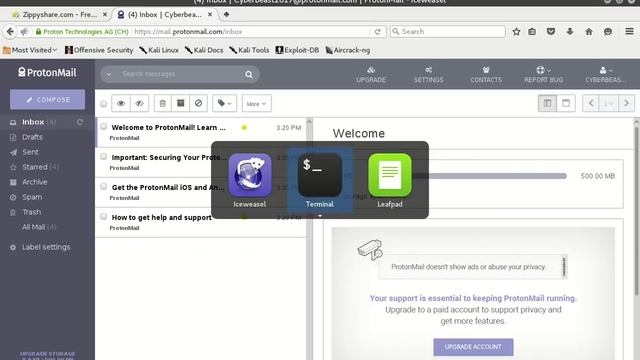640x360 pixels.
Task: Open the Drafts folder
Action: coord(32,137)
